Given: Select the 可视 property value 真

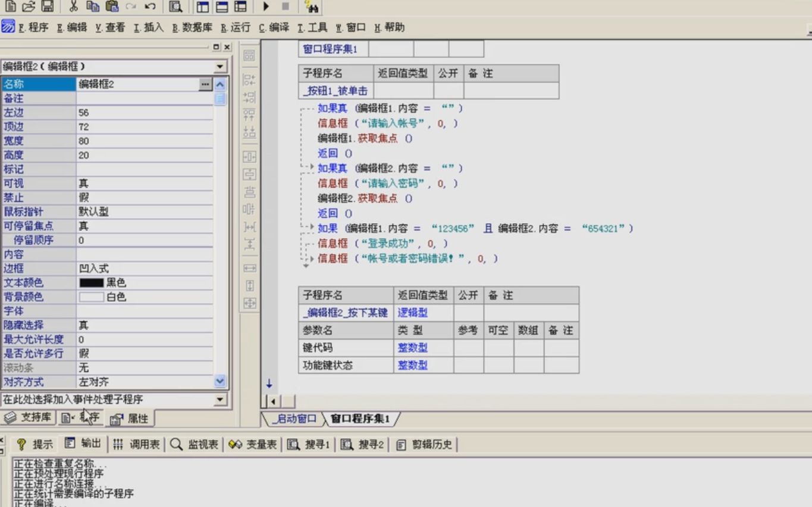Looking at the screenshot, I should coord(145,184).
